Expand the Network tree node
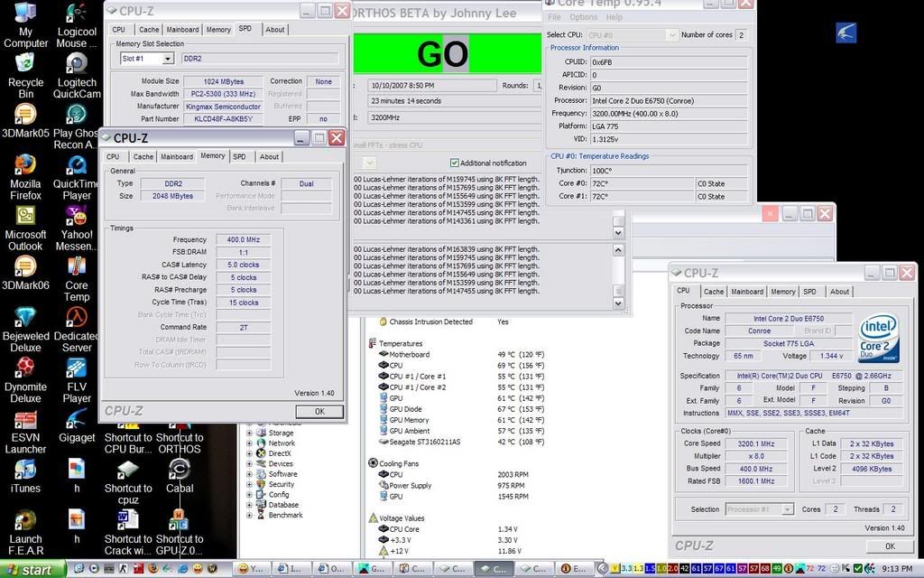 pos(249,443)
